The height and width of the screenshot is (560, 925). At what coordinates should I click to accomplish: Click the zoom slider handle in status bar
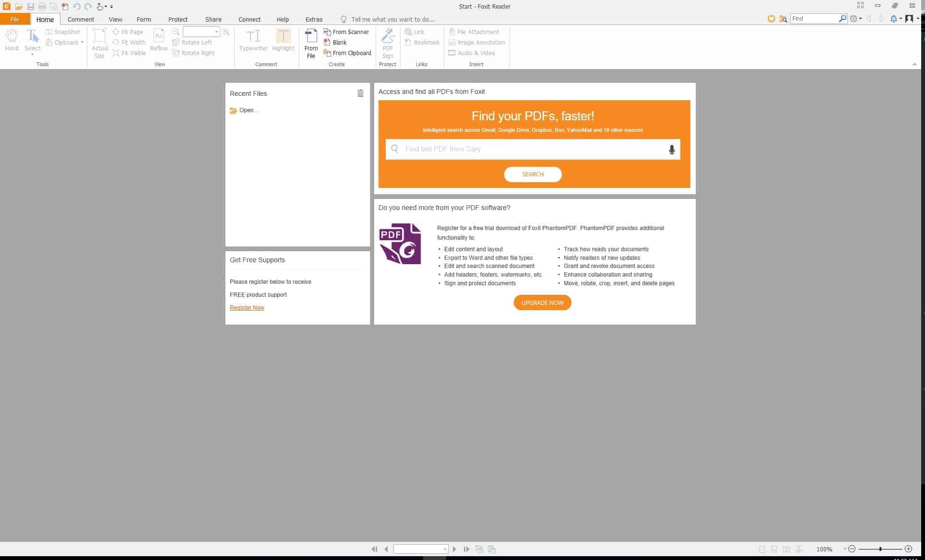pos(880,549)
